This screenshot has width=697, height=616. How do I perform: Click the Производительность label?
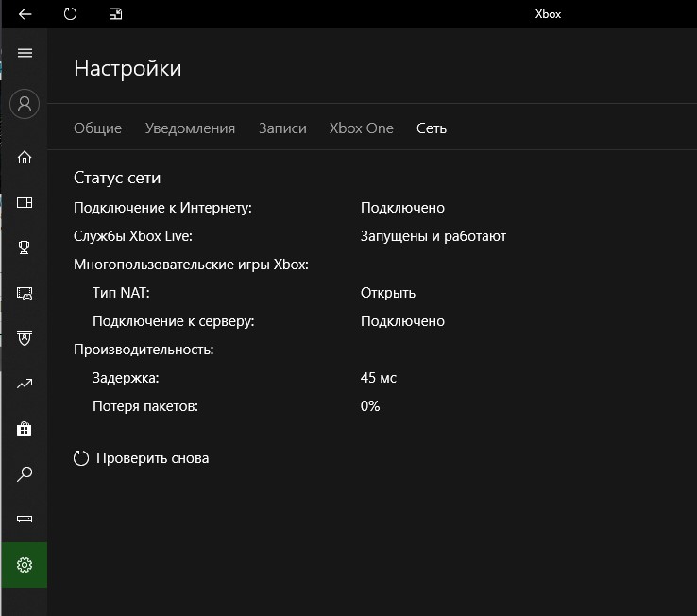click(x=144, y=350)
